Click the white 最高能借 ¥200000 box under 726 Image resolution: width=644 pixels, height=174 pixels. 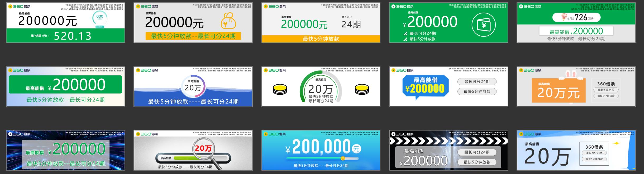(x=576, y=31)
